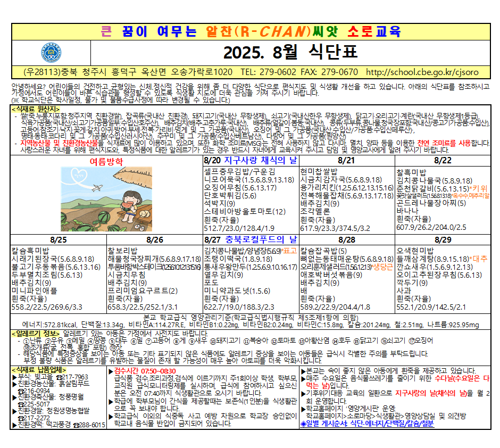The image size is (500, 448).
Task: Click the '8/20 지구사랑 채식의 날' header
Action: tap(251, 160)
